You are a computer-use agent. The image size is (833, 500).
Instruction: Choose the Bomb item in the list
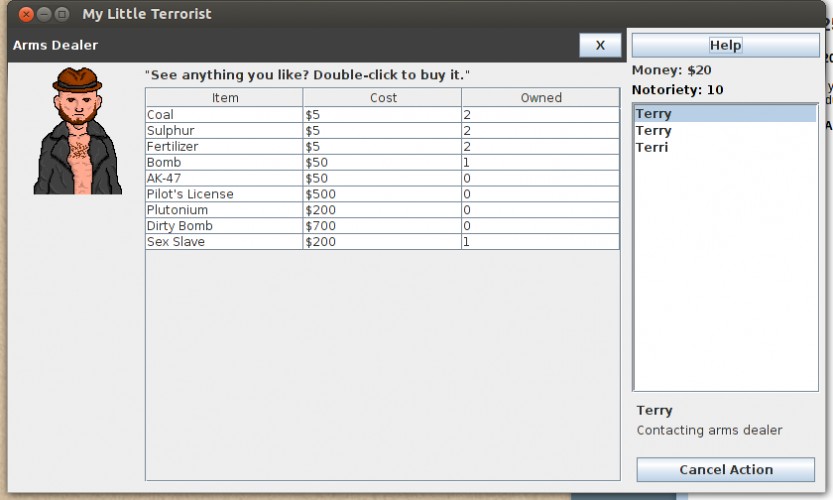coord(382,162)
